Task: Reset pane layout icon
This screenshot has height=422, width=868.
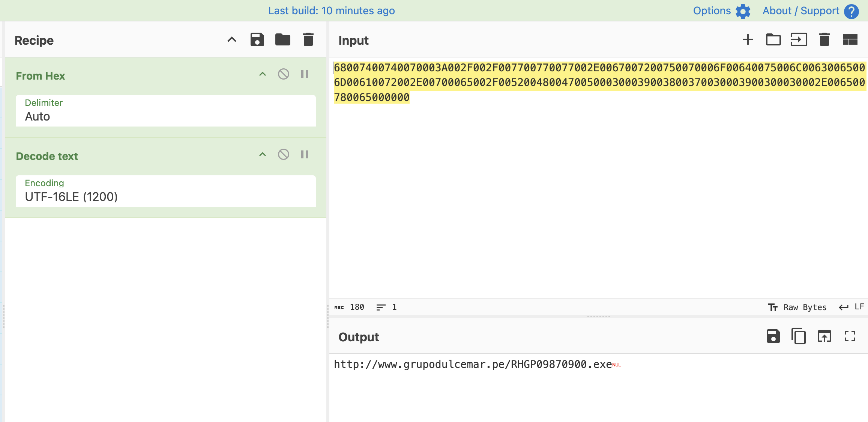Action: coord(850,40)
